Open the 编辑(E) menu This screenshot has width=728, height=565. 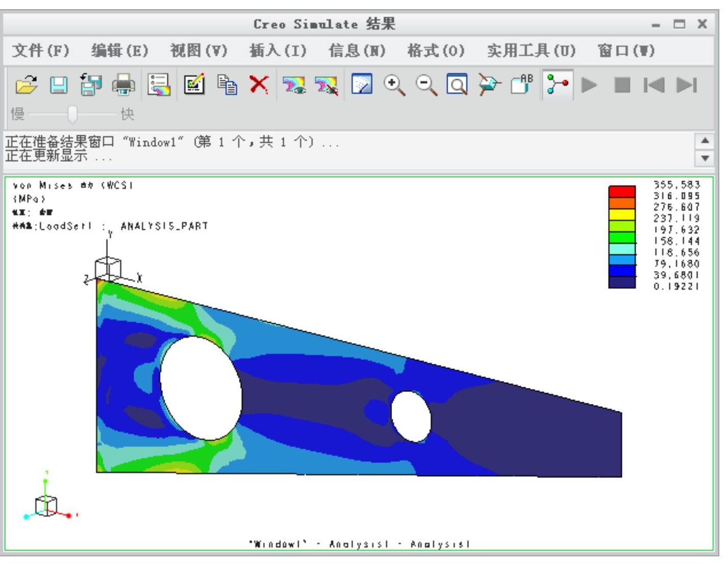pos(119,51)
